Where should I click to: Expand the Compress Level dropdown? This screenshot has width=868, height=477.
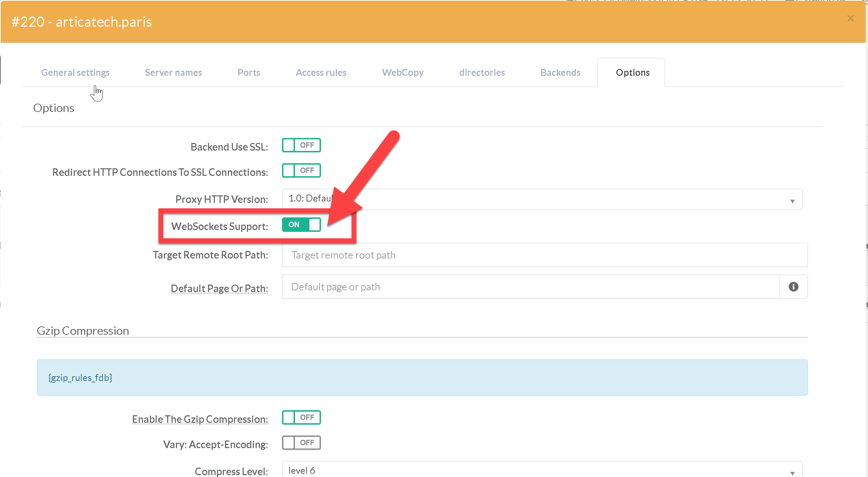tap(542, 470)
